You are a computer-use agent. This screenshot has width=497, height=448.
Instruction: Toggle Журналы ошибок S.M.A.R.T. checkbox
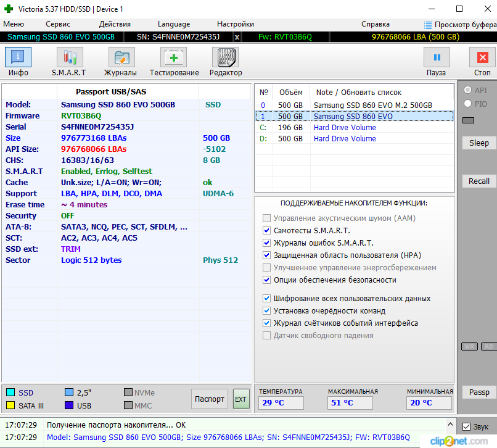(x=266, y=243)
